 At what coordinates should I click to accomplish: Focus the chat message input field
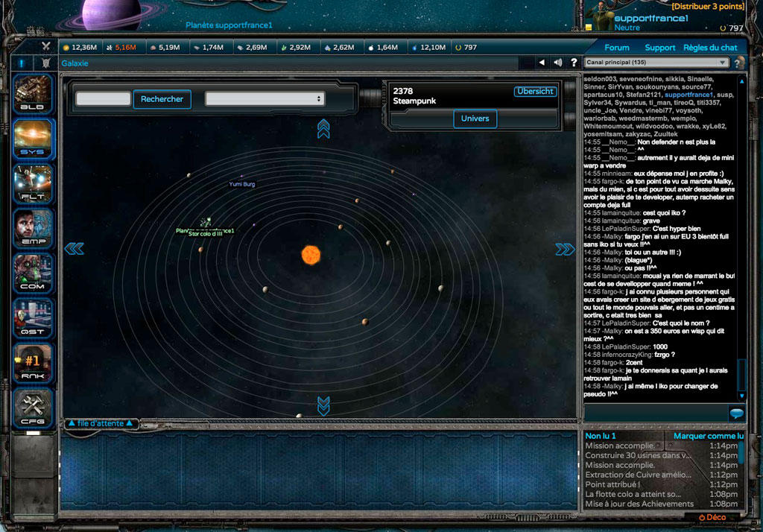pos(656,414)
